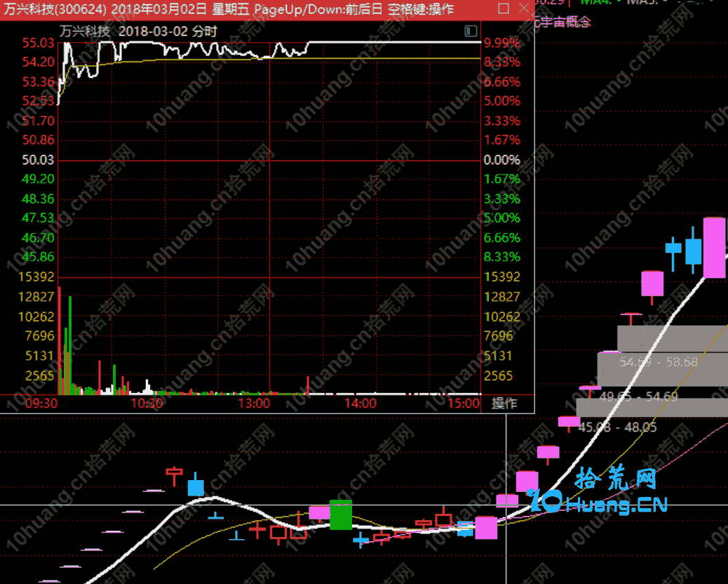This screenshot has height=584, width=728.
Task: Click the green 47.53 price label
Action: pos(38,218)
